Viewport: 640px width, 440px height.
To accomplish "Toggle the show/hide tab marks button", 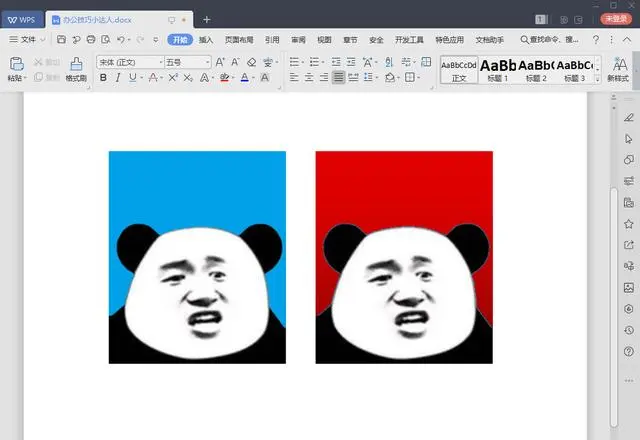I will 405,62.
